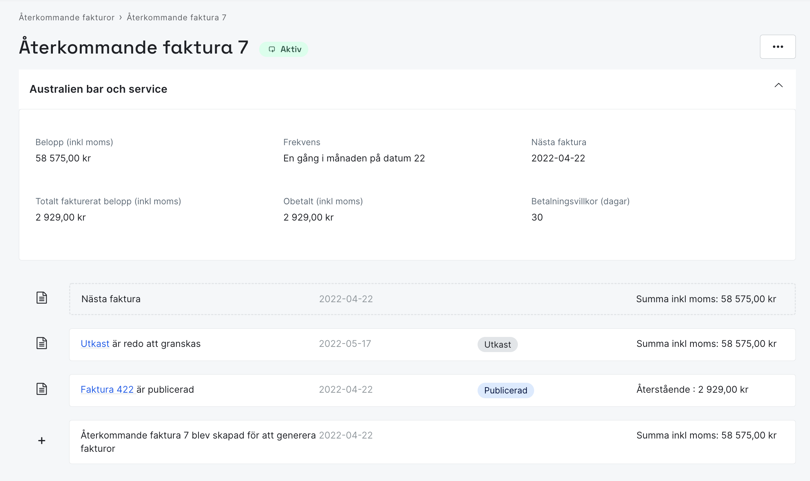Open the Utkast draft link
Image resolution: width=810 pixels, height=481 pixels.
[x=95, y=344]
